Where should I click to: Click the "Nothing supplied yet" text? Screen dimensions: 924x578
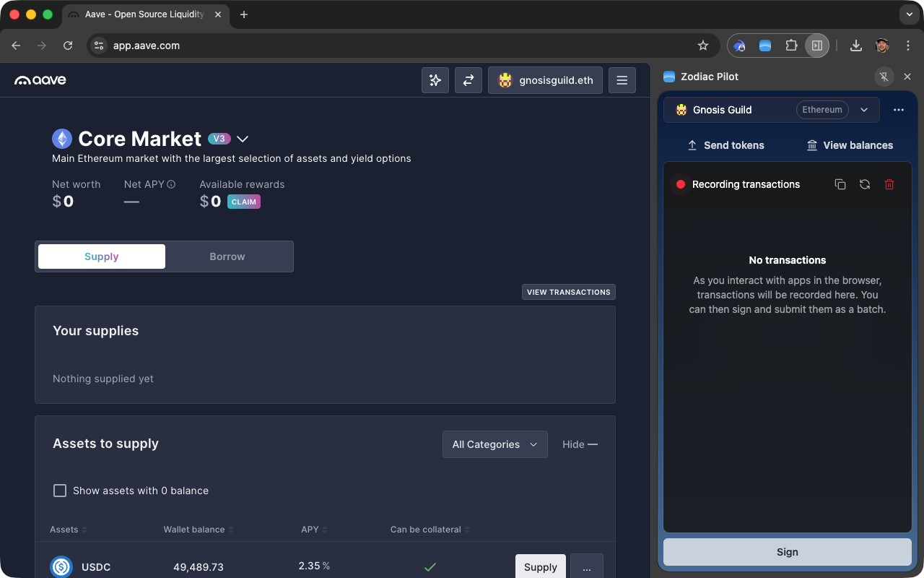[x=103, y=379]
